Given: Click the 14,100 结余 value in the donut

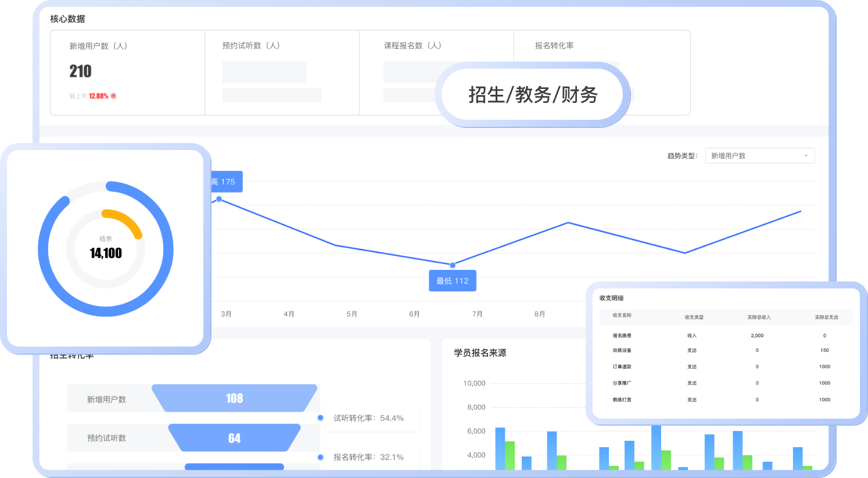Looking at the screenshot, I should pyautogui.click(x=106, y=252).
